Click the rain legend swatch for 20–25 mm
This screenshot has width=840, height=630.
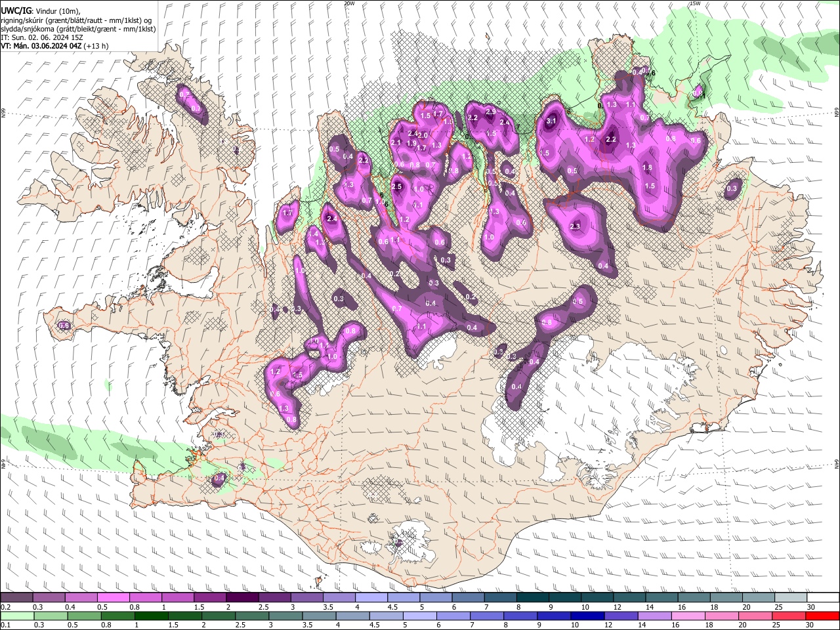tap(754, 616)
